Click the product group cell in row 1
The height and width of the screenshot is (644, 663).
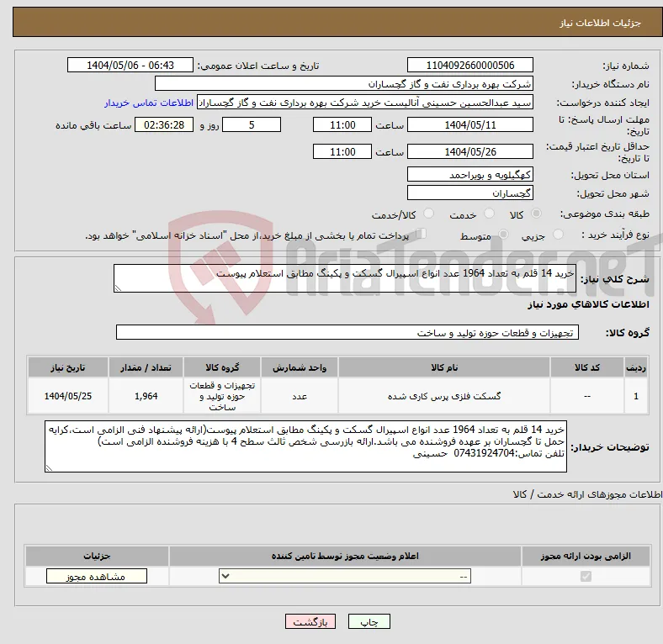[222, 396]
